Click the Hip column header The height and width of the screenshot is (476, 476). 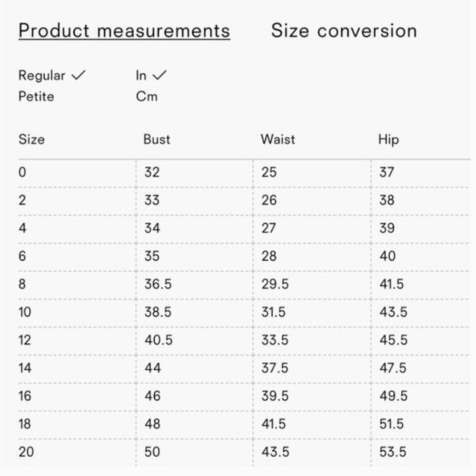pos(388,139)
